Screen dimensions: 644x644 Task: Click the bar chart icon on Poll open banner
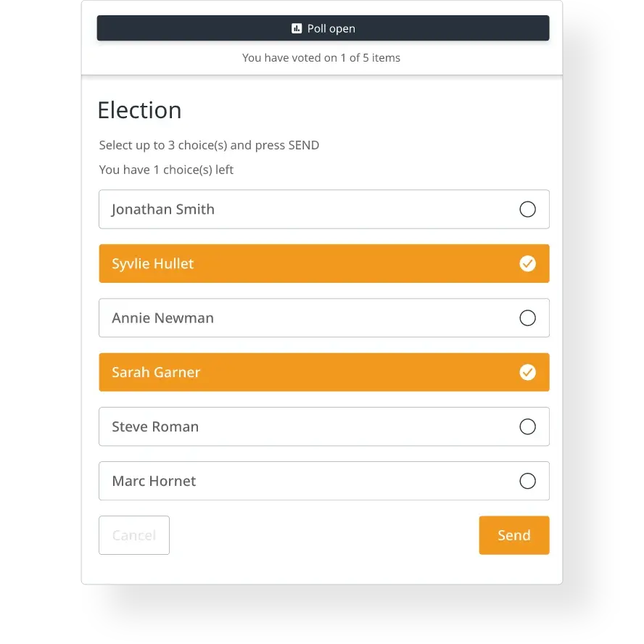[x=296, y=28]
